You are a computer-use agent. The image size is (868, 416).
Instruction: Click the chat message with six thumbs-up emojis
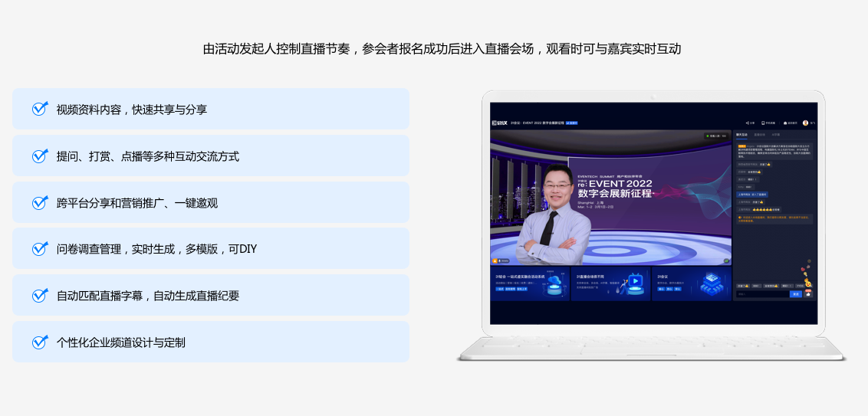click(759, 210)
